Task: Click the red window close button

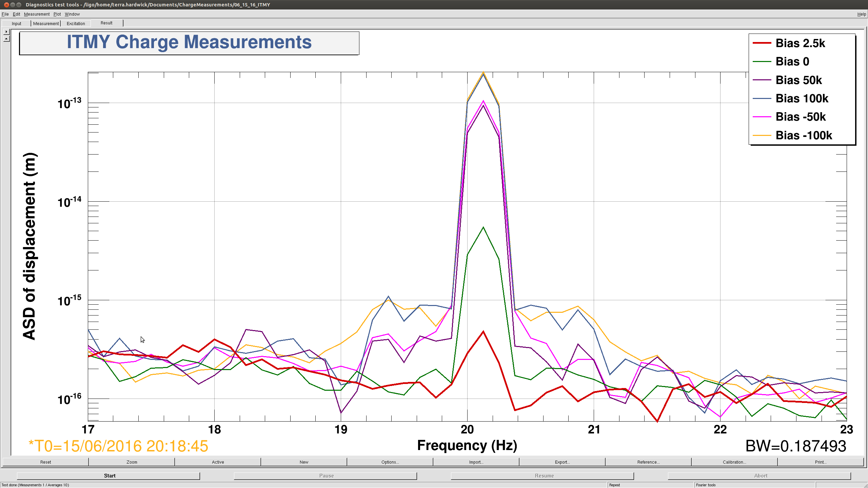Action: click(6, 5)
